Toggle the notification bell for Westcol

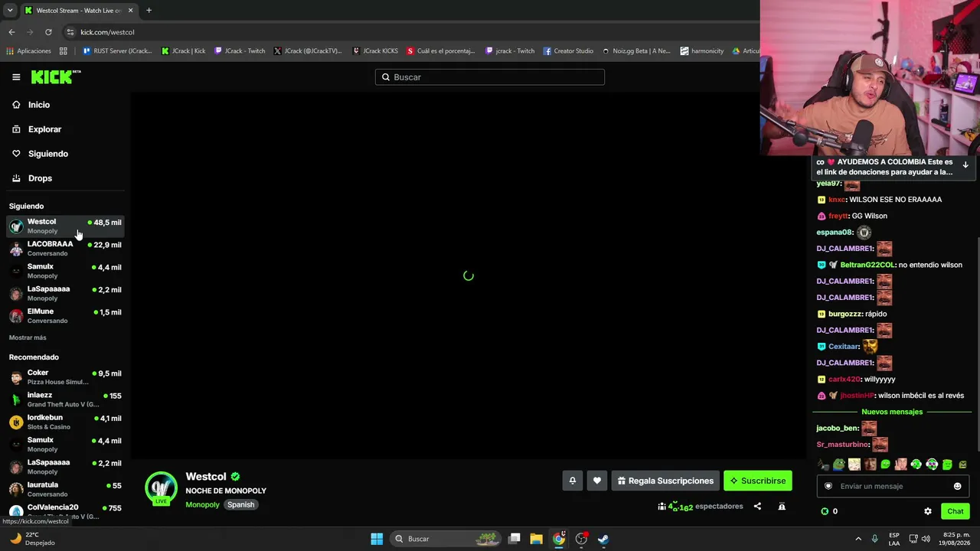pos(572,481)
